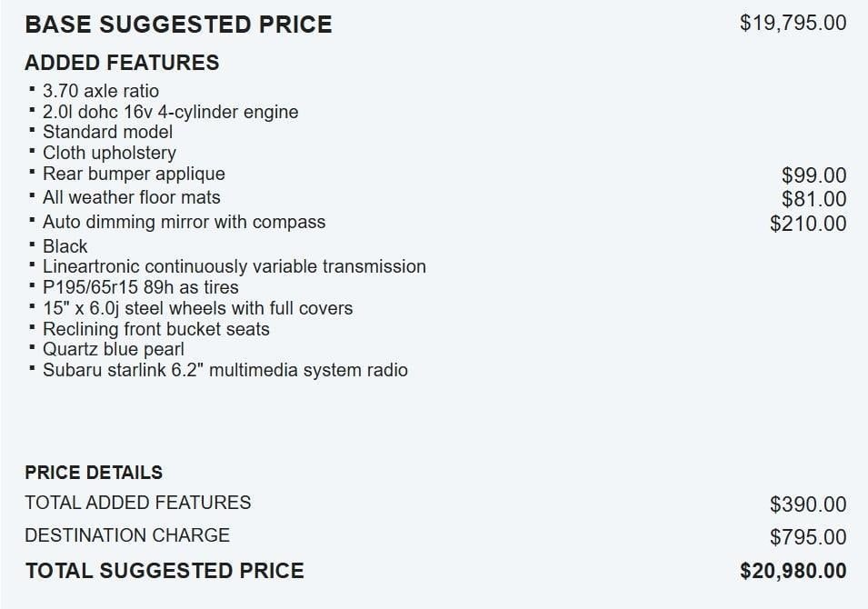Click the $81.00 price

pos(813,199)
